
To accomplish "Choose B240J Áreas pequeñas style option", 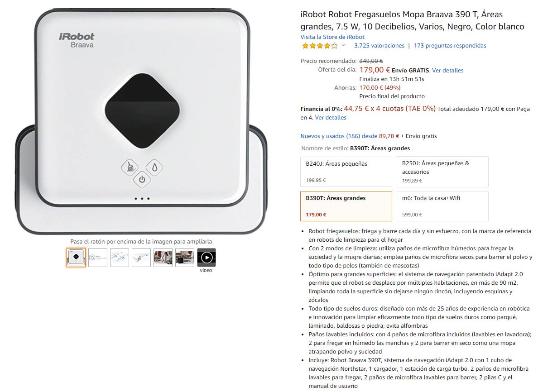I will [346, 172].
